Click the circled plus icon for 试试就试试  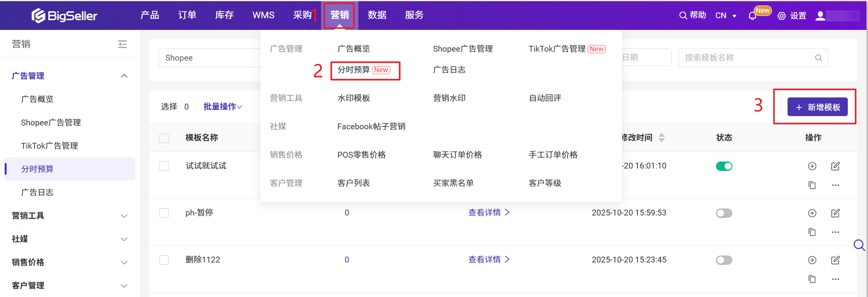coord(812,166)
